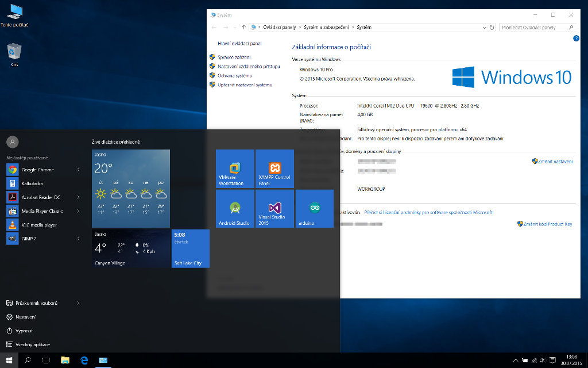Click Změnit kód Product Key link
Viewport: 588px width, 368px height.
[x=548, y=224]
